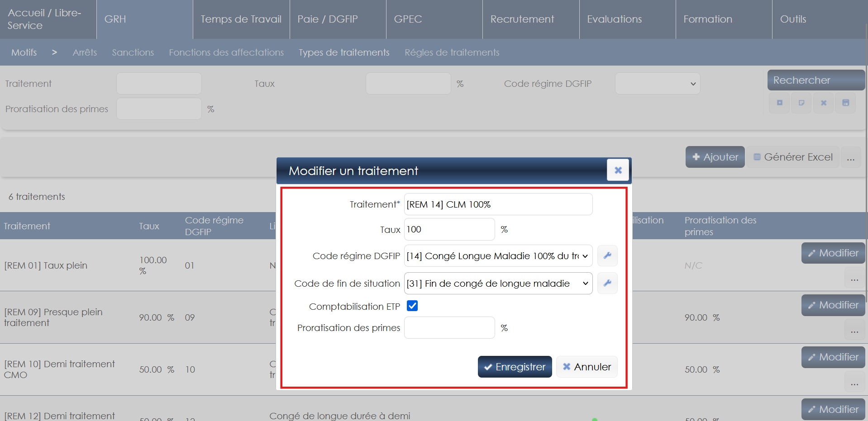Click the square plus icon under Rechercher
Viewport: 868px width, 421px height.
coord(780,103)
